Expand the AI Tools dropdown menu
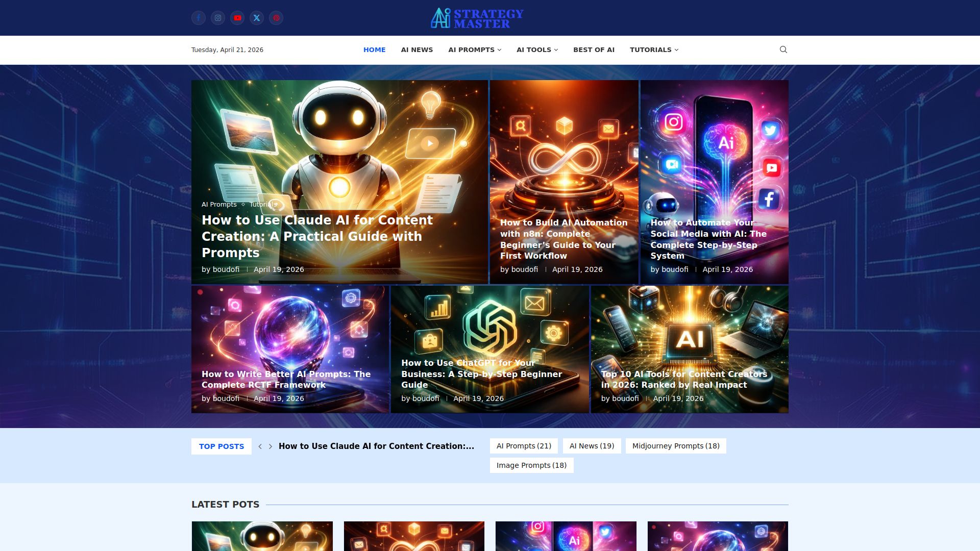980x551 pixels. [537, 49]
